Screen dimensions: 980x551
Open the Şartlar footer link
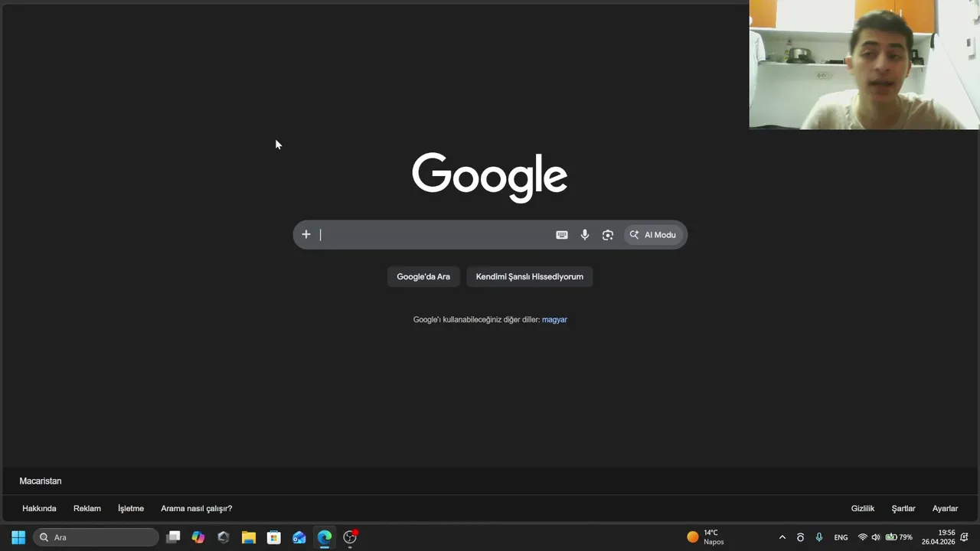pos(903,508)
